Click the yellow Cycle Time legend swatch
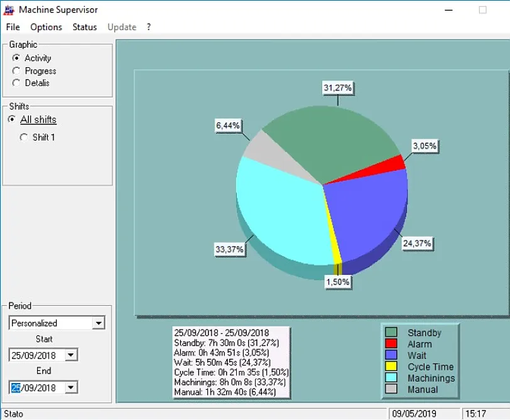This screenshot has height=420, width=510. (391, 367)
